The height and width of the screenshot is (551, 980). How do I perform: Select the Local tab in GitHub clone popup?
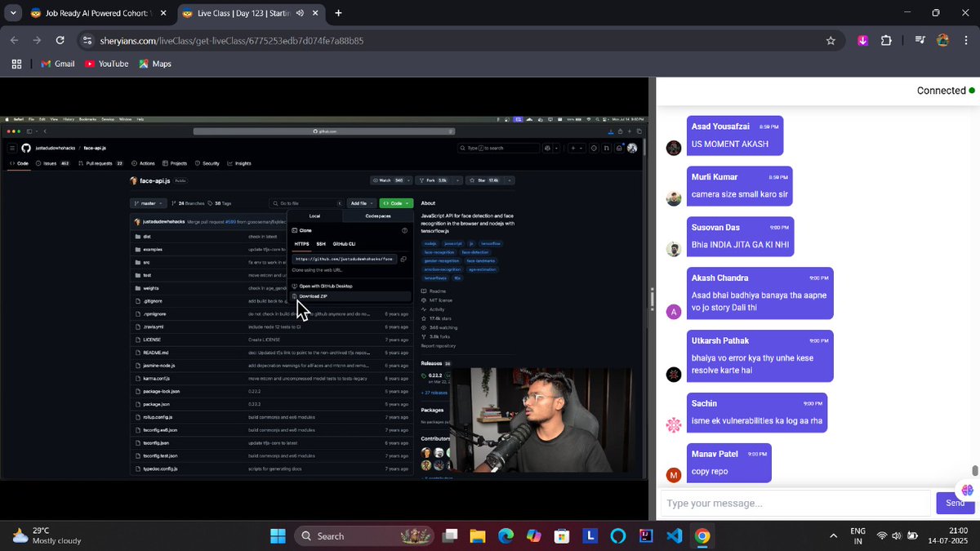click(x=314, y=216)
